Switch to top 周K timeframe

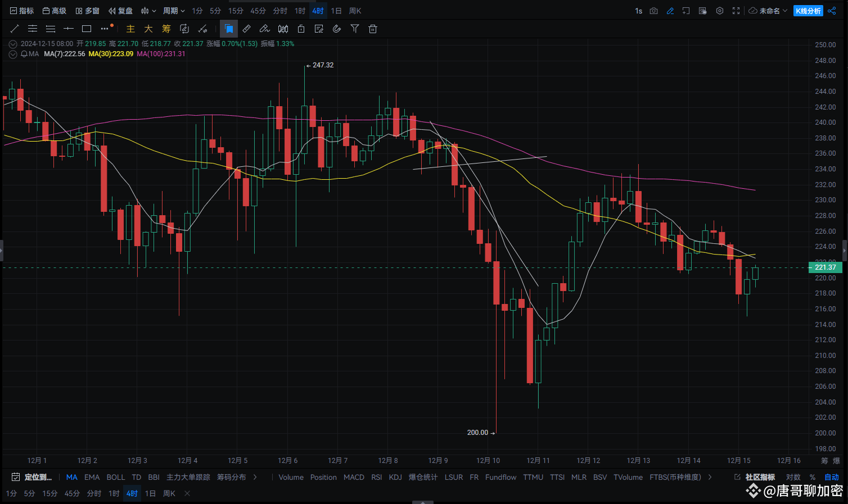pos(355,11)
